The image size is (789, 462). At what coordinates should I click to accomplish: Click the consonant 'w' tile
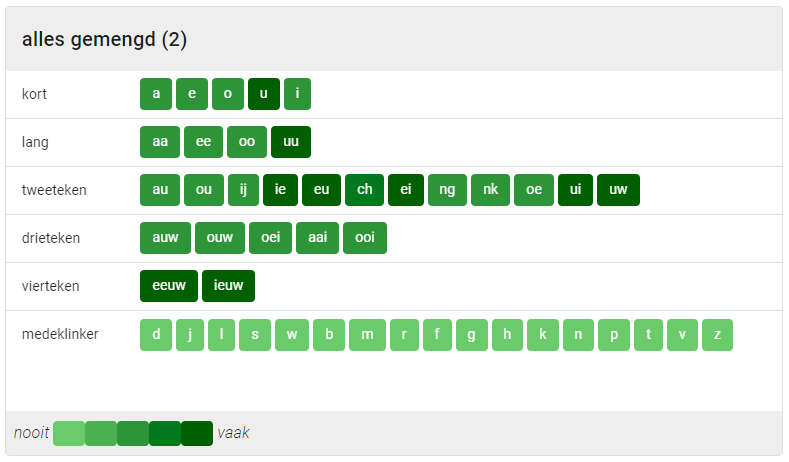(292, 335)
